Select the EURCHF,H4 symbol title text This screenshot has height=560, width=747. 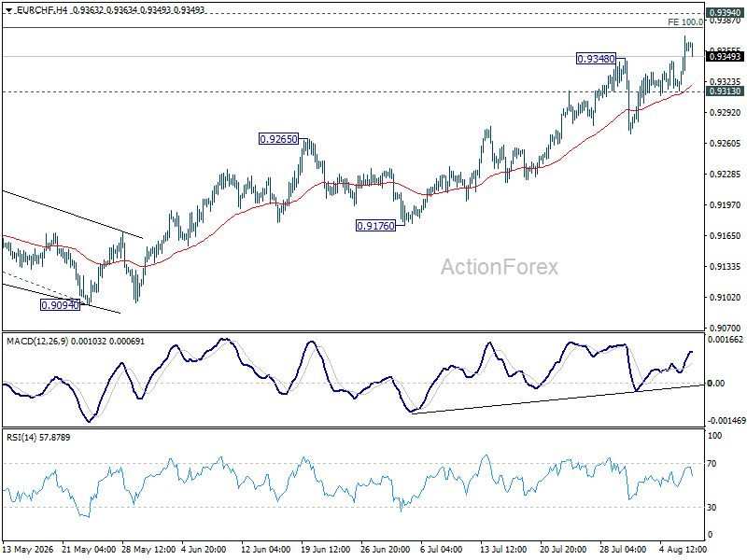[41, 10]
